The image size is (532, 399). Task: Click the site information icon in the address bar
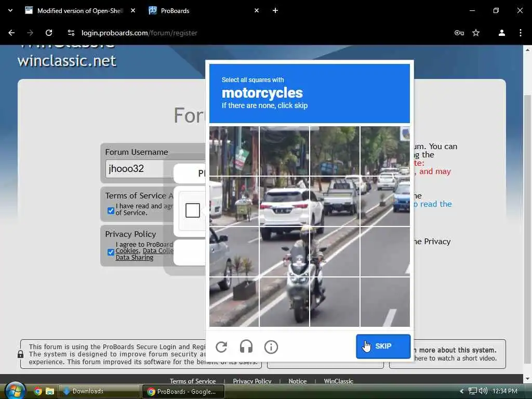[71, 33]
